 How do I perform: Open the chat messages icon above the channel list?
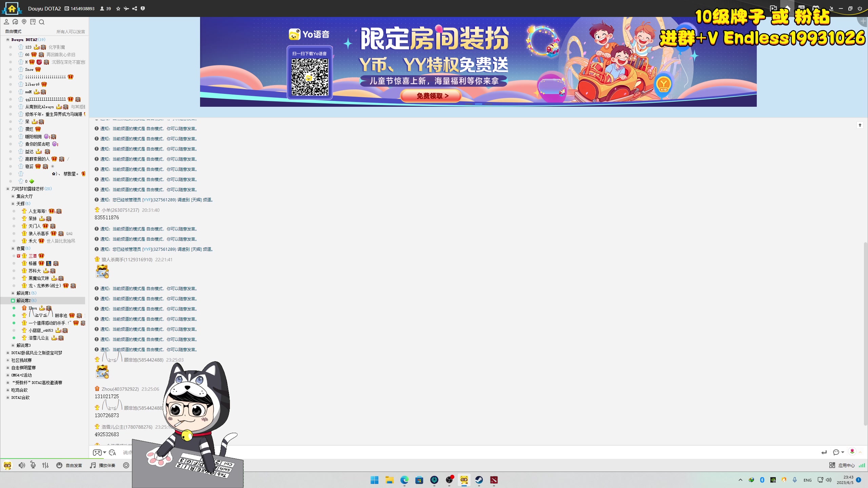(x=15, y=22)
